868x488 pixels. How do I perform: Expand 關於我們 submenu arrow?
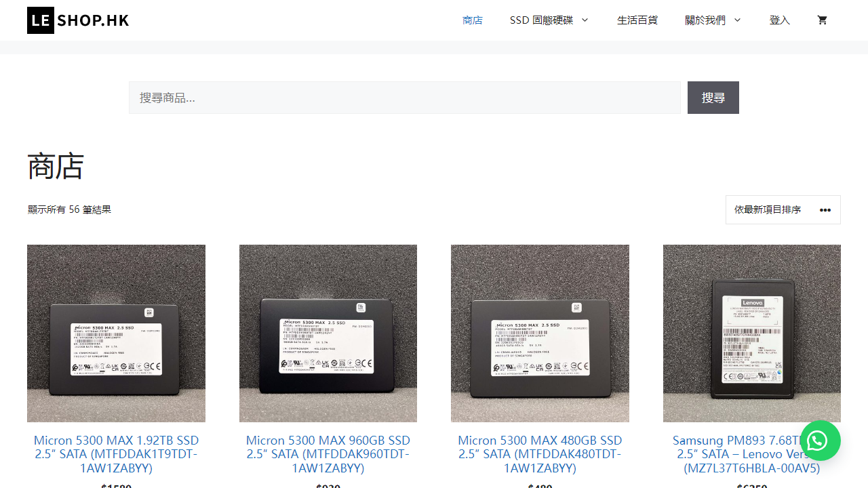(x=737, y=20)
